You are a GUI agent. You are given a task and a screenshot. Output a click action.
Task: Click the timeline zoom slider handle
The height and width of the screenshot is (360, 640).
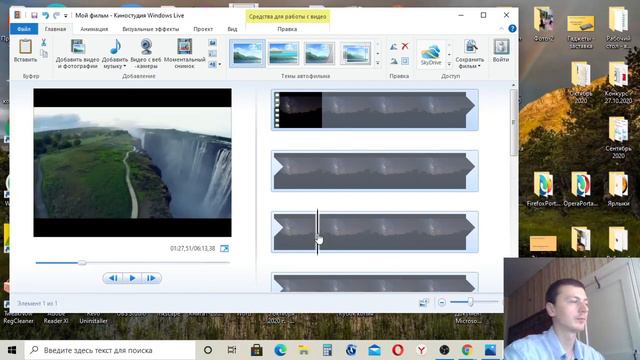point(470,302)
